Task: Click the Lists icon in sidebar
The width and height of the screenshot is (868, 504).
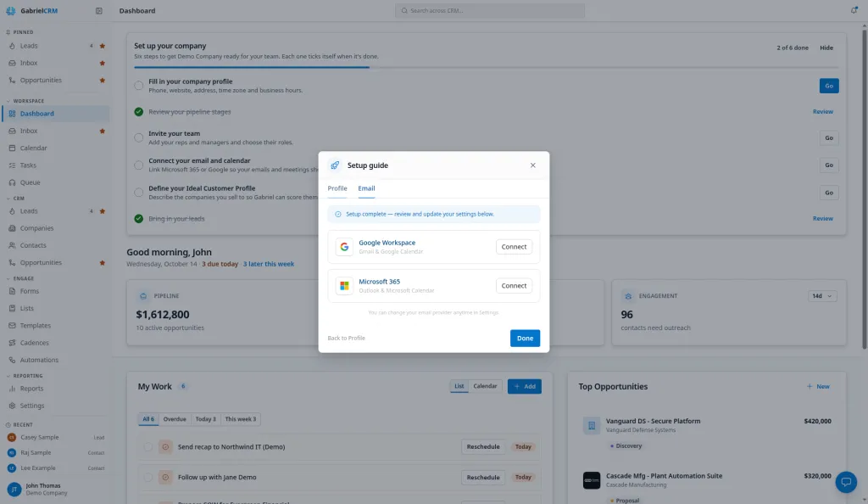Action: pos(12,309)
